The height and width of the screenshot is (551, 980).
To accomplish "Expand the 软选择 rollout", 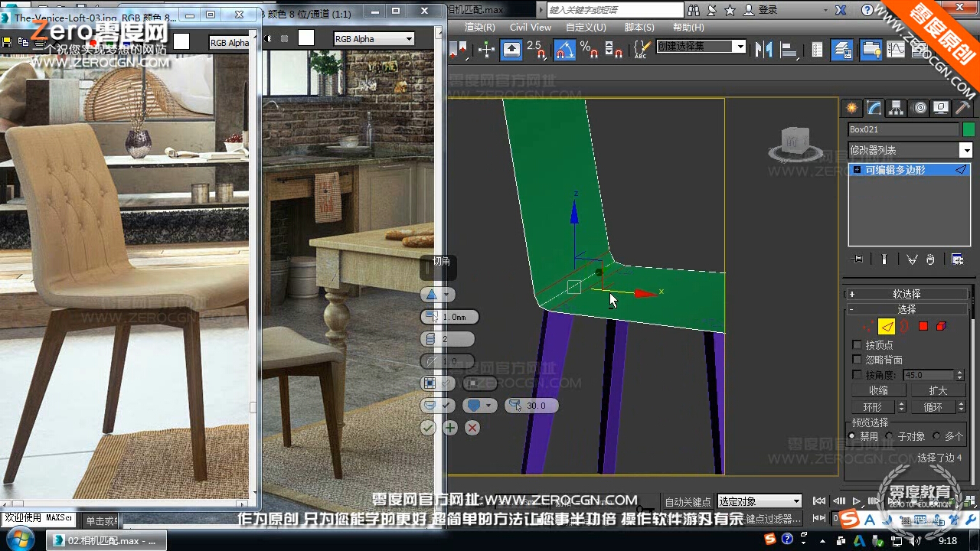I will (908, 294).
